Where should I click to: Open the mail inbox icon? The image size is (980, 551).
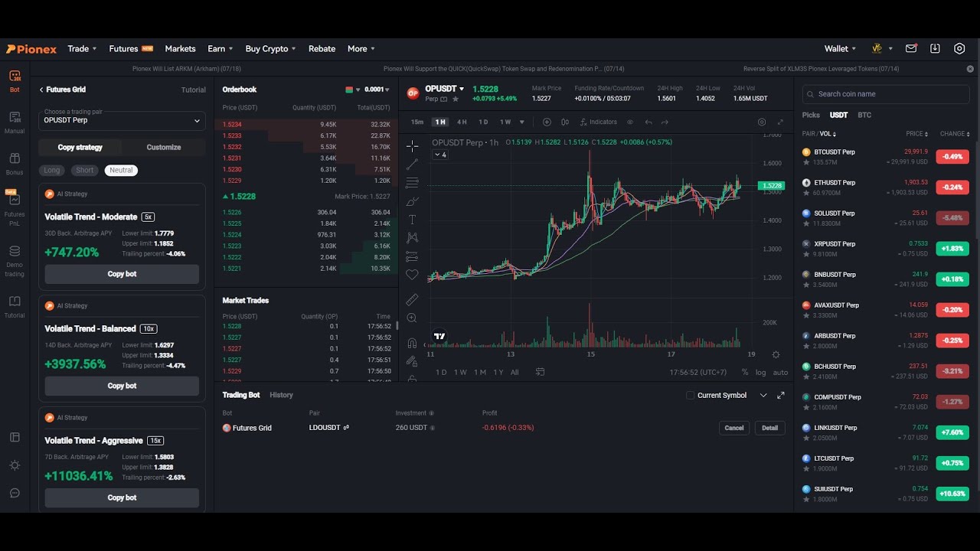pyautogui.click(x=911, y=48)
